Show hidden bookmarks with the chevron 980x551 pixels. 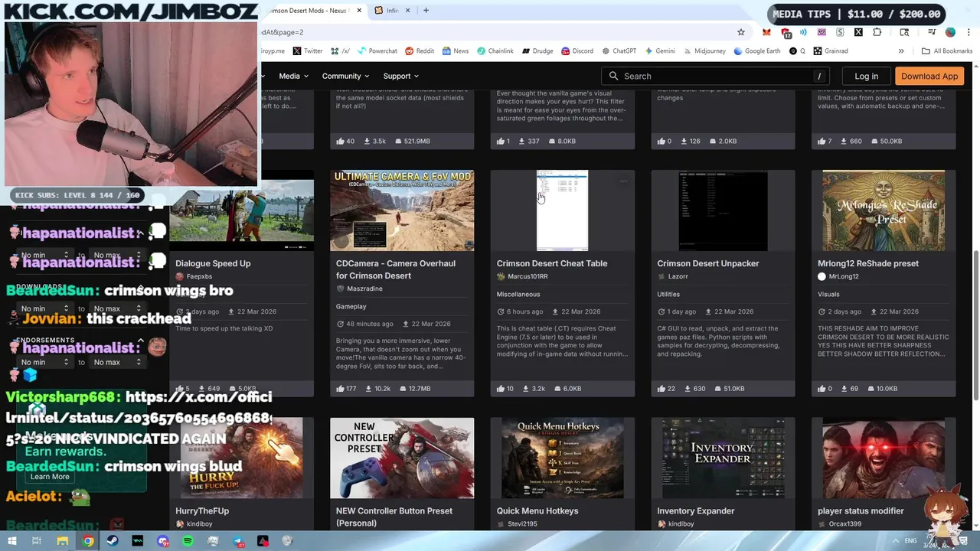pyautogui.click(x=901, y=51)
